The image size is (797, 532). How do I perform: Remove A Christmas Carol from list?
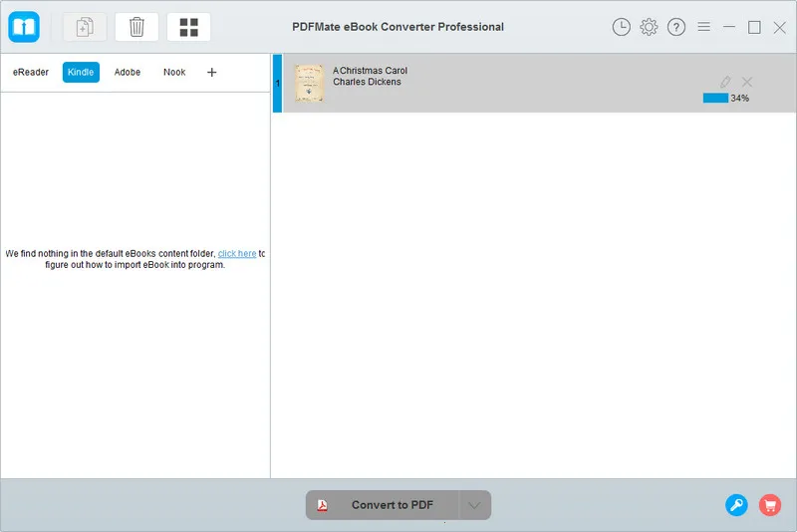point(747,82)
